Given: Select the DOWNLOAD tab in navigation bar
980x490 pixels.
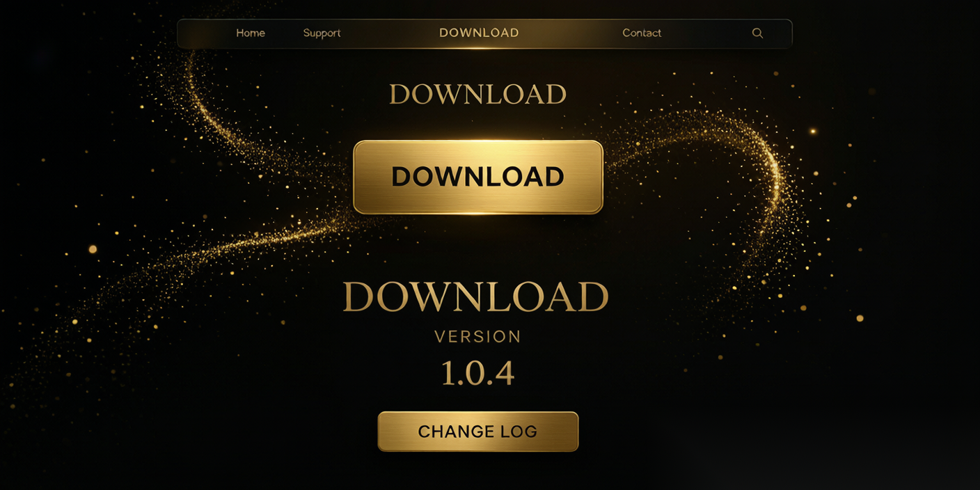Looking at the screenshot, I should 479,33.
